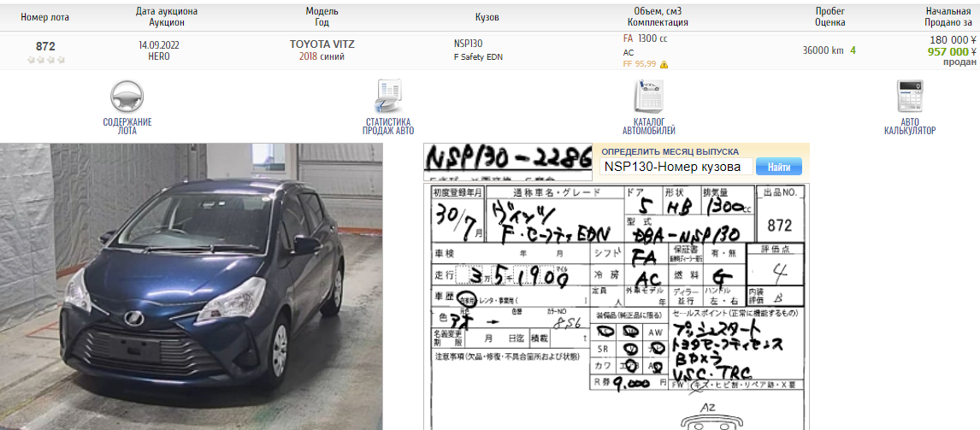
Task: Click the Начальная Продано за column header
Action: (948, 17)
